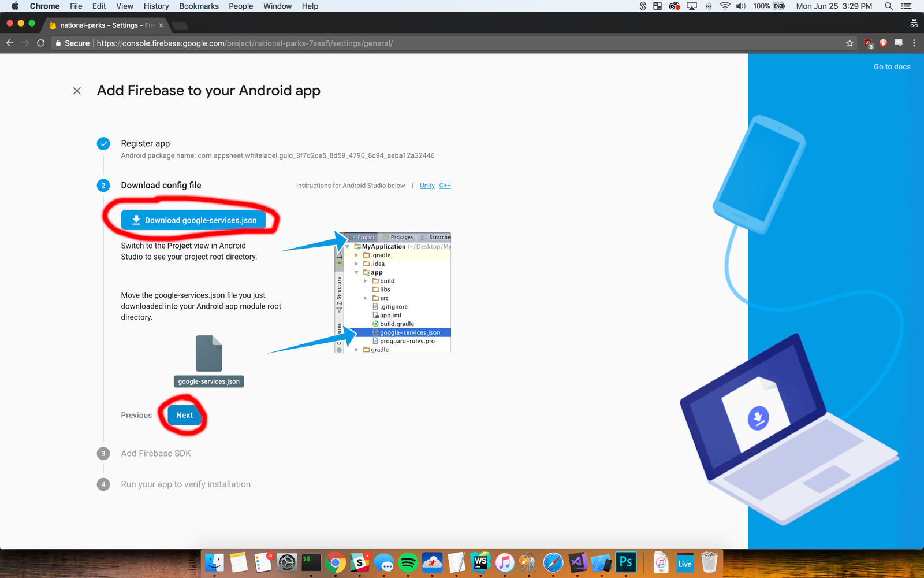This screenshot has width=924, height=578.
Task: Bookmark this page with the star icon
Action: click(850, 43)
